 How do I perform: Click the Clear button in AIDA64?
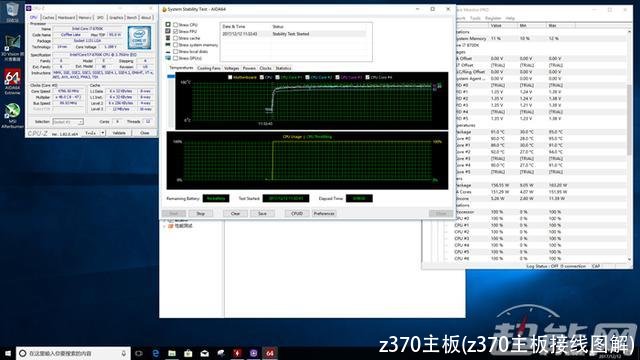pyautogui.click(x=235, y=213)
